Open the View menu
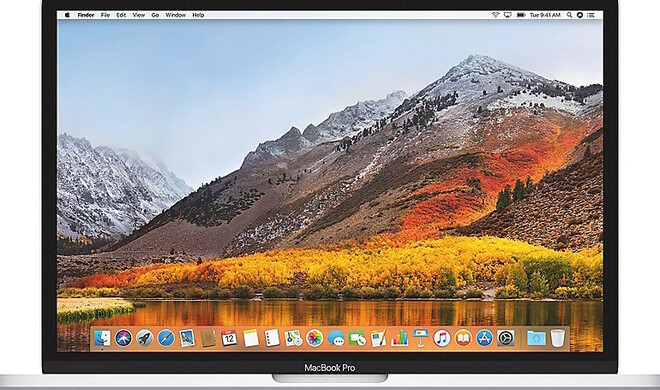This screenshot has height=390, width=660. [139, 15]
